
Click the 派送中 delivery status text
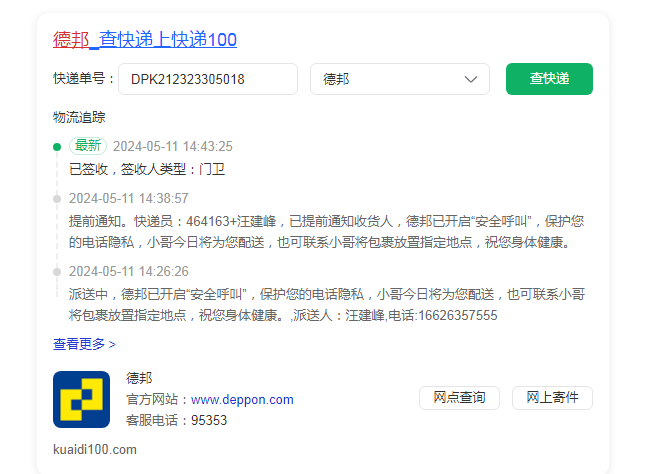tap(326, 305)
